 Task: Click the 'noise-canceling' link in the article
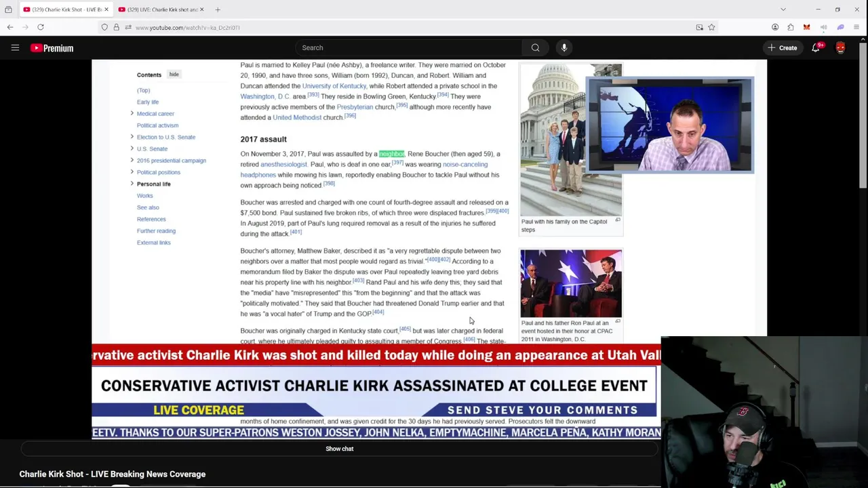click(x=465, y=165)
